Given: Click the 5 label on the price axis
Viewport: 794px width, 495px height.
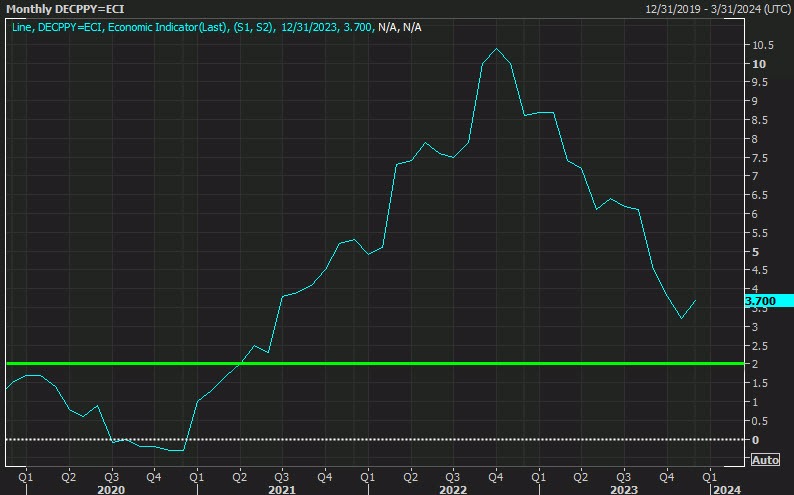Looking at the screenshot, I should (755, 252).
